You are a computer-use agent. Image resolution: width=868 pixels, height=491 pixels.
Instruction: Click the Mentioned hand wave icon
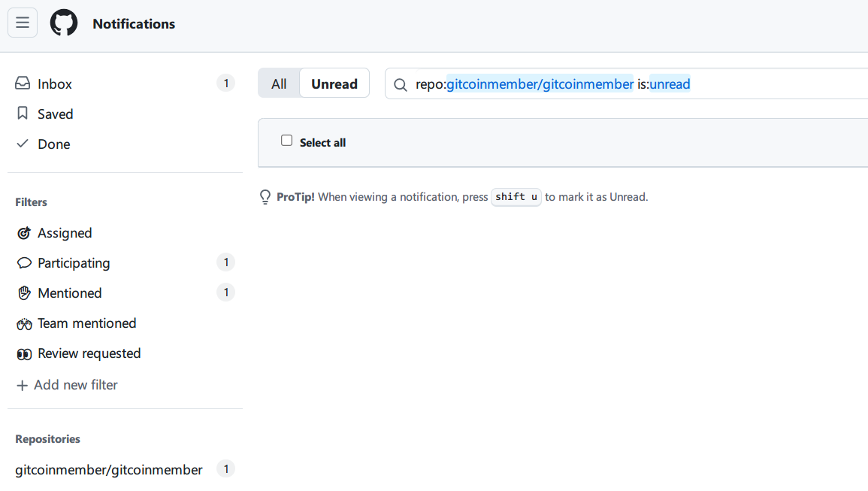24,293
